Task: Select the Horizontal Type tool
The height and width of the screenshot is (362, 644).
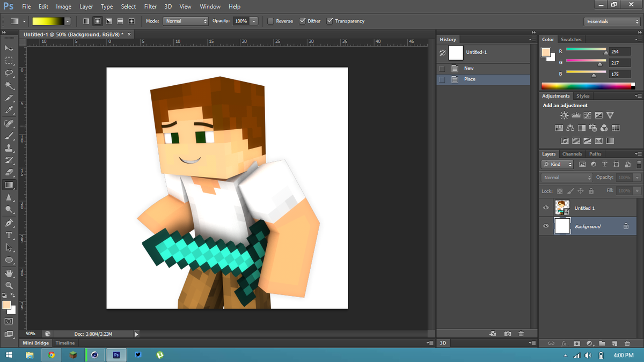Action: click(9, 235)
